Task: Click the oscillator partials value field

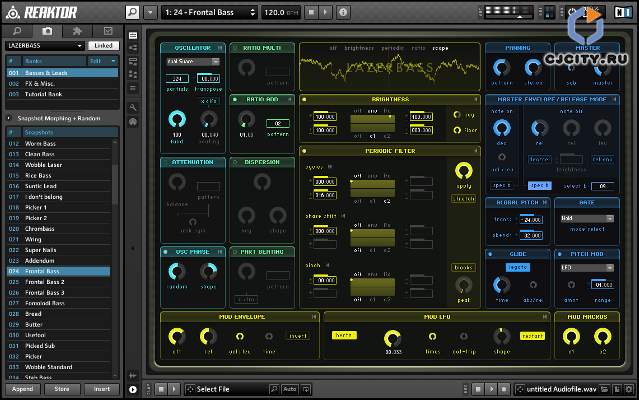Action: pos(177,79)
